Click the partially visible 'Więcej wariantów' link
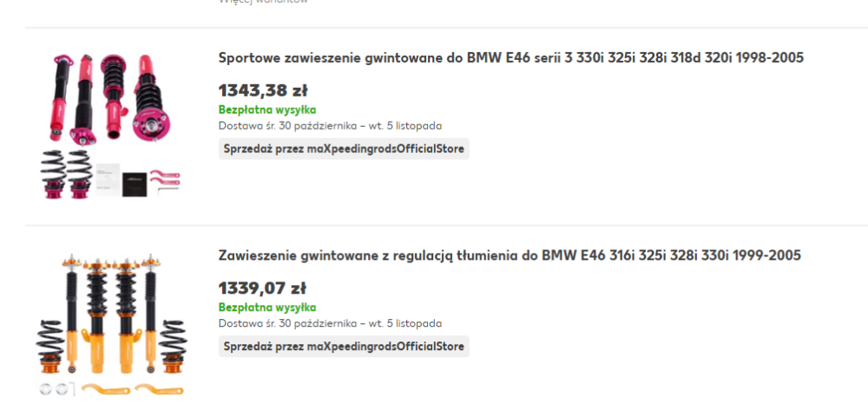868x418 pixels. (263, 2)
